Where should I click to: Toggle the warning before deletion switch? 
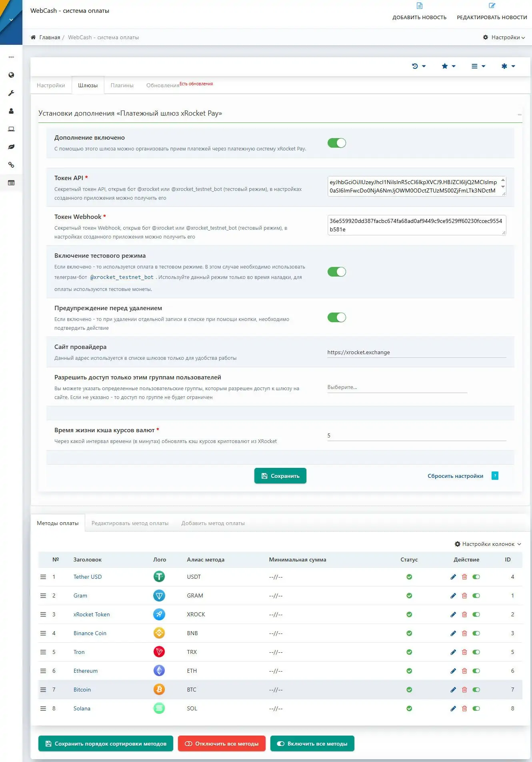point(337,317)
